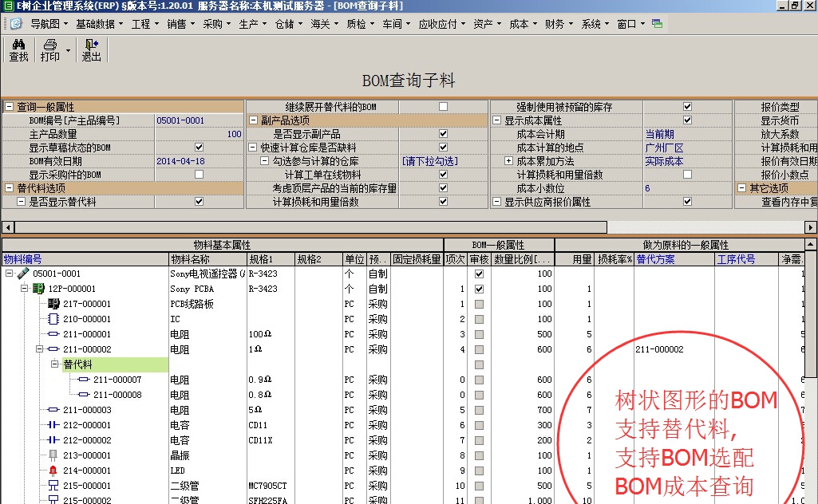Click the capacitor icon beside 212-000001

click(x=53, y=425)
